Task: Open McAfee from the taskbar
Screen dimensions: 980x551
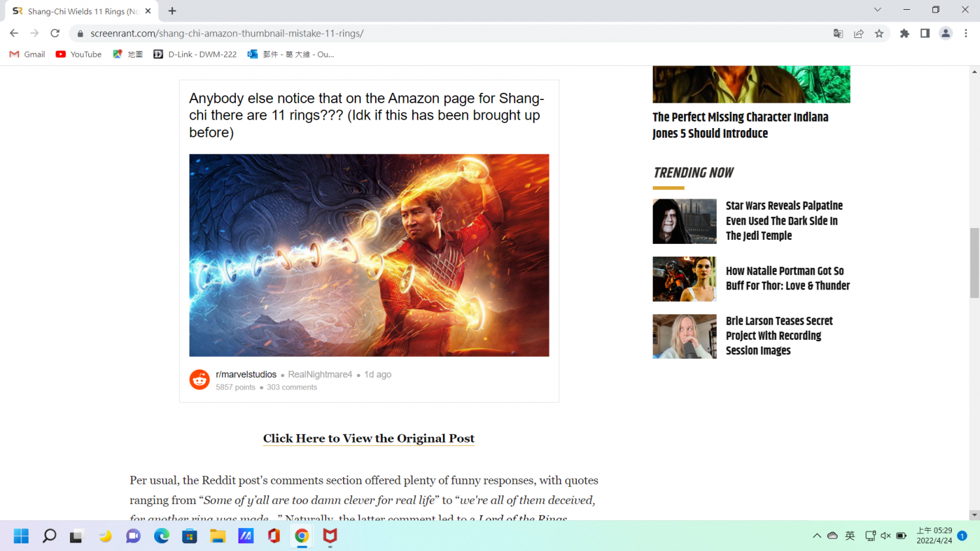Action: coord(330,536)
